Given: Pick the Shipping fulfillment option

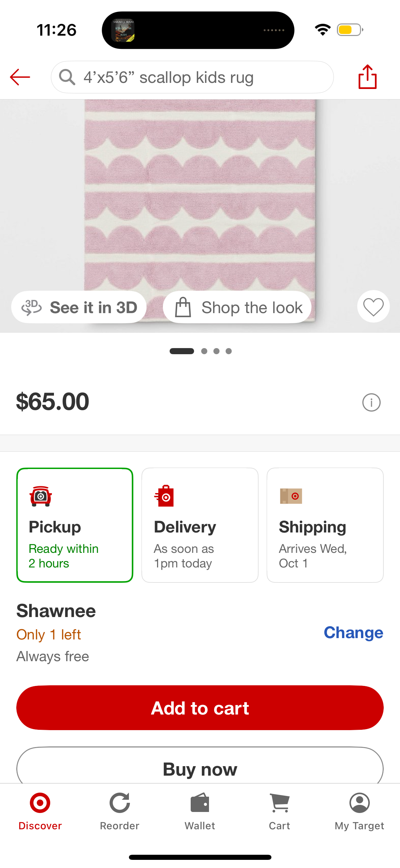Looking at the screenshot, I should 325,525.
